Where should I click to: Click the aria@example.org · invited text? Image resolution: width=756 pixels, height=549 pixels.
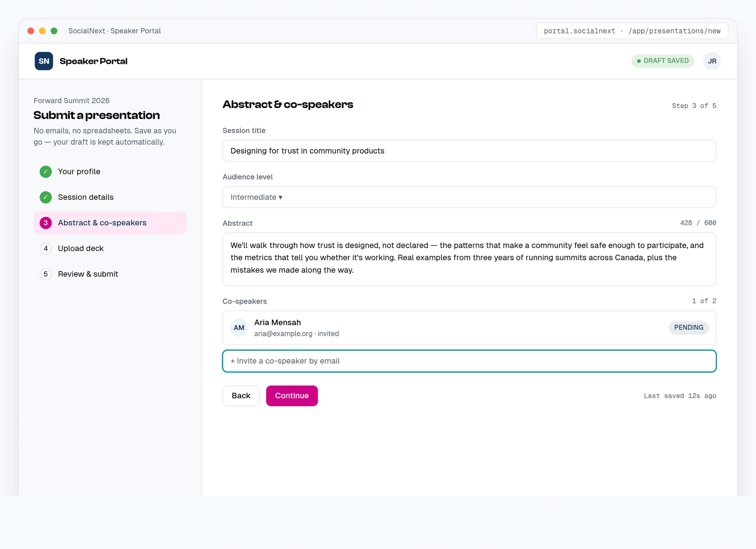coord(296,334)
